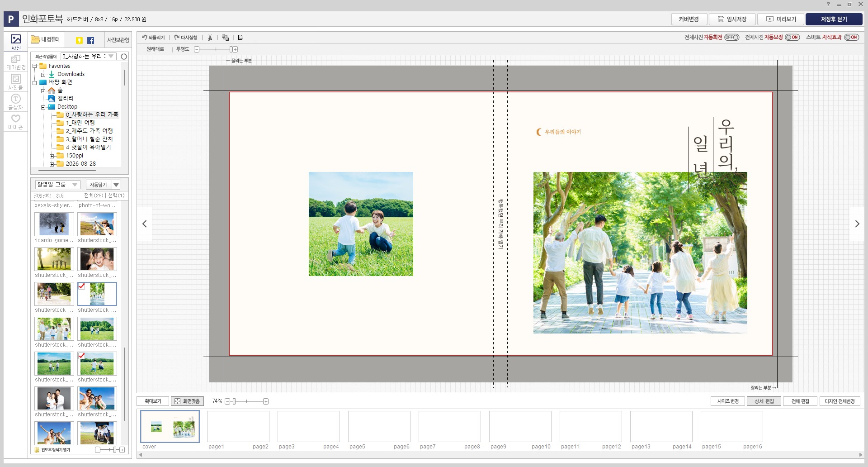Image resolution: width=868 pixels, height=467 pixels.
Task: Click the canvas zoom slider handle
Action: pos(234,401)
